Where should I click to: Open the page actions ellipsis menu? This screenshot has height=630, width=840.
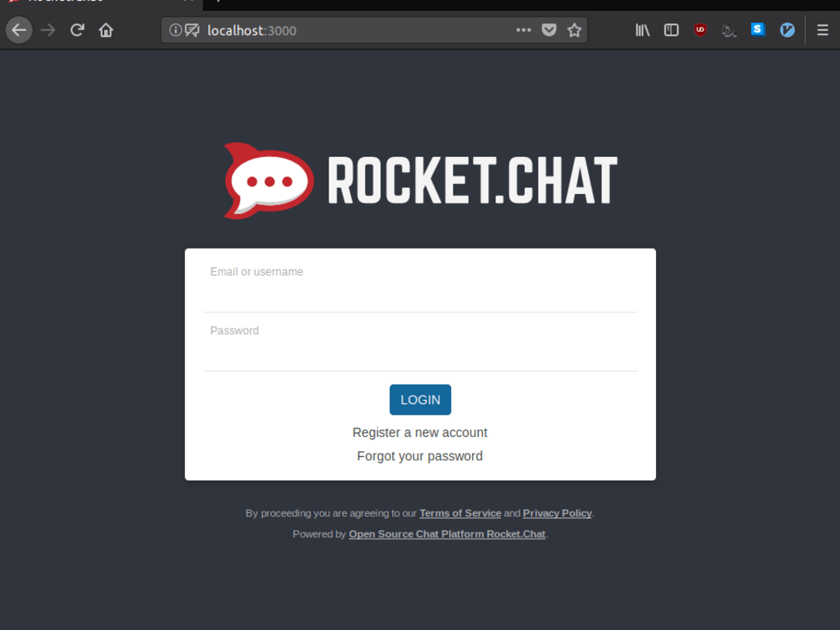tap(523, 30)
